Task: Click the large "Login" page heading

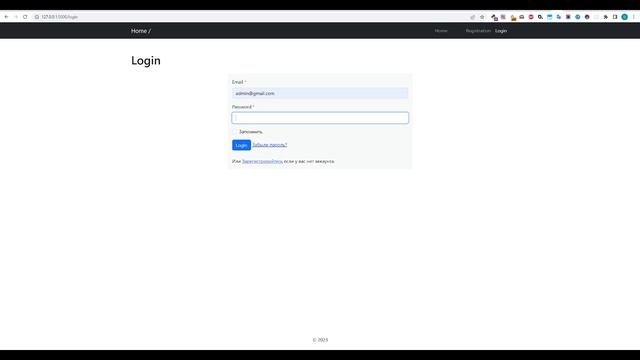Action: (x=146, y=61)
